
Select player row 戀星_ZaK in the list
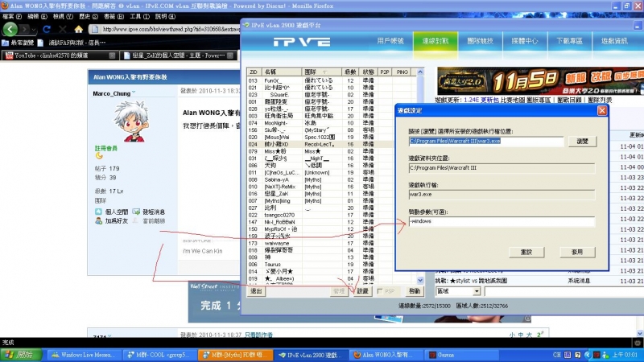tap(332, 194)
